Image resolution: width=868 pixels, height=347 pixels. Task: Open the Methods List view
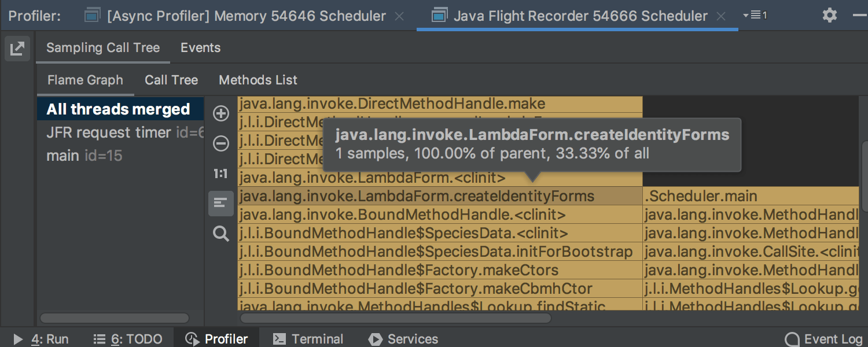coord(258,80)
